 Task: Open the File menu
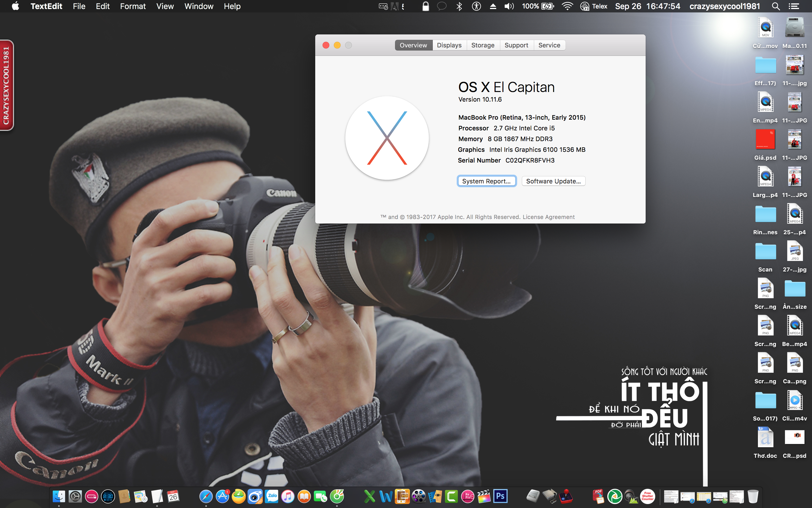click(x=79, y=6)
